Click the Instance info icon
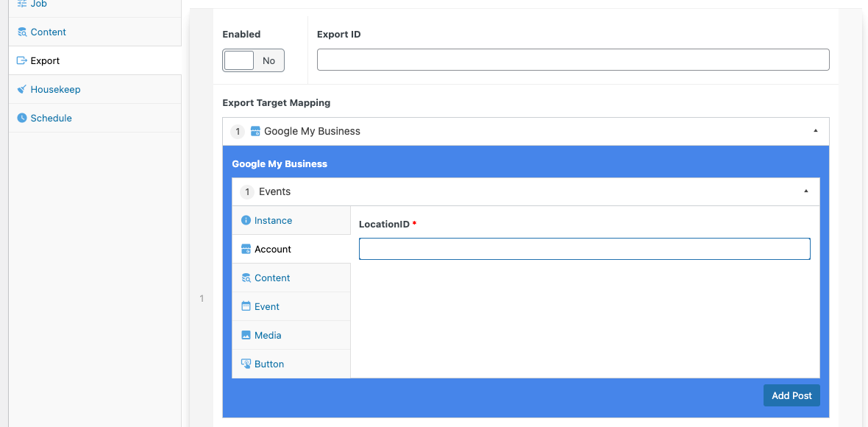Screen dimensions: 868x427 (x=246, y=220)
